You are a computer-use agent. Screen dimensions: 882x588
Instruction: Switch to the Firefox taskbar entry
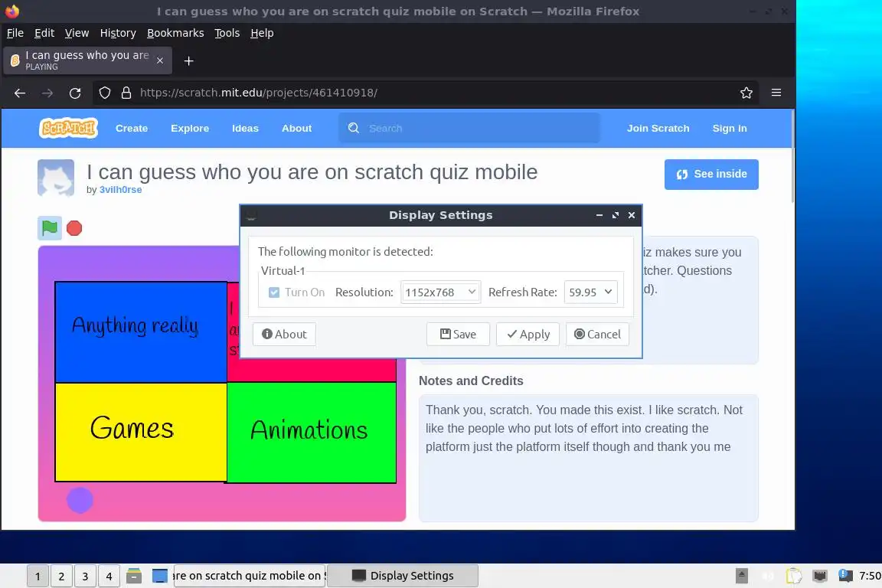coord(249,576)
